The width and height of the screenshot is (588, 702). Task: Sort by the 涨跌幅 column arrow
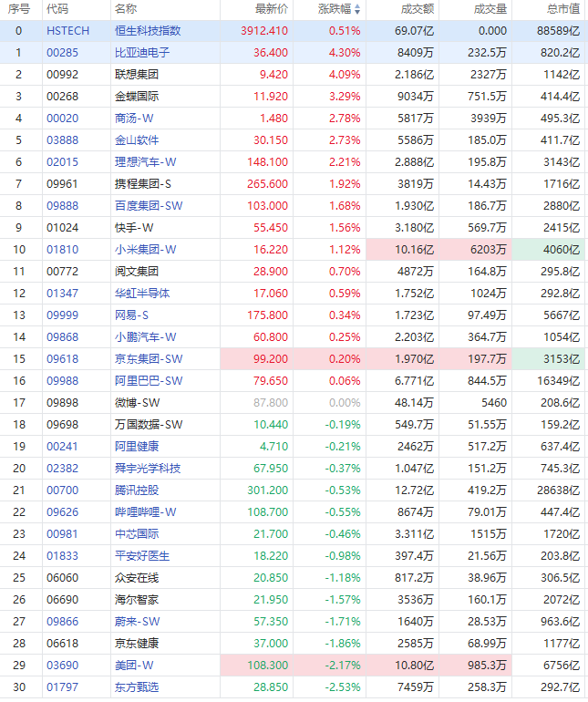tap(357, 9)
